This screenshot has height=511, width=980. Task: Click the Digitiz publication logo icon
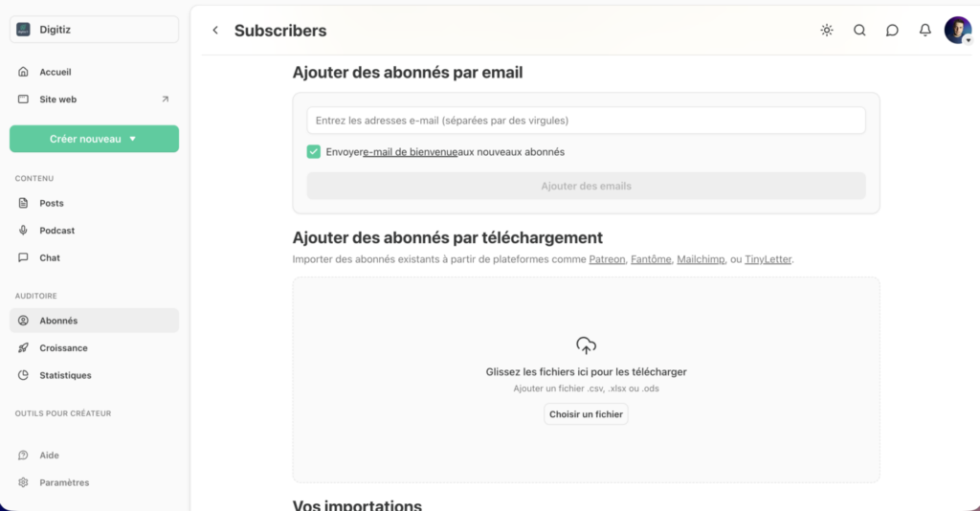coord(23,30)
